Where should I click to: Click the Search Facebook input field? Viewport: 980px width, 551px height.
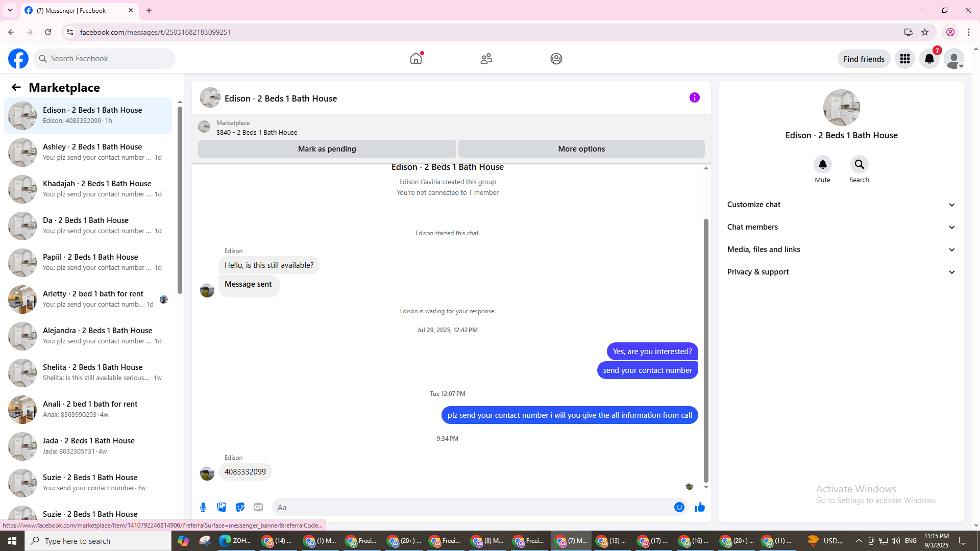click(x=104, y=59)
